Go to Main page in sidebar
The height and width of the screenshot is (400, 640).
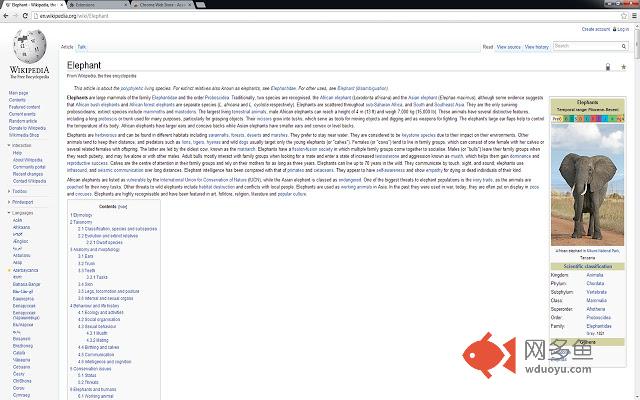pos(18,93)
